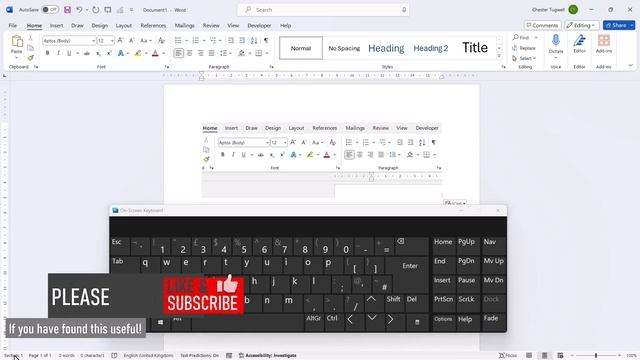Expand the Styles gallery

tap(499, 57)
